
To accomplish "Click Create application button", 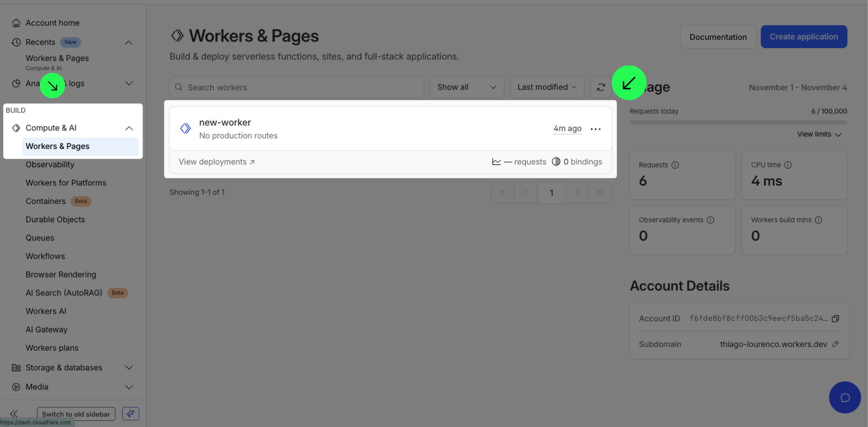I will [x=804, y=37].
